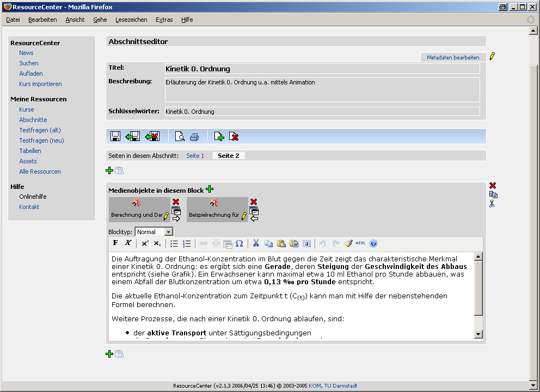This screenshot has height=392, width=540.
Task: Click the print icon in blue toolbar
Action: pyautogui.click(x=194, y=137)
